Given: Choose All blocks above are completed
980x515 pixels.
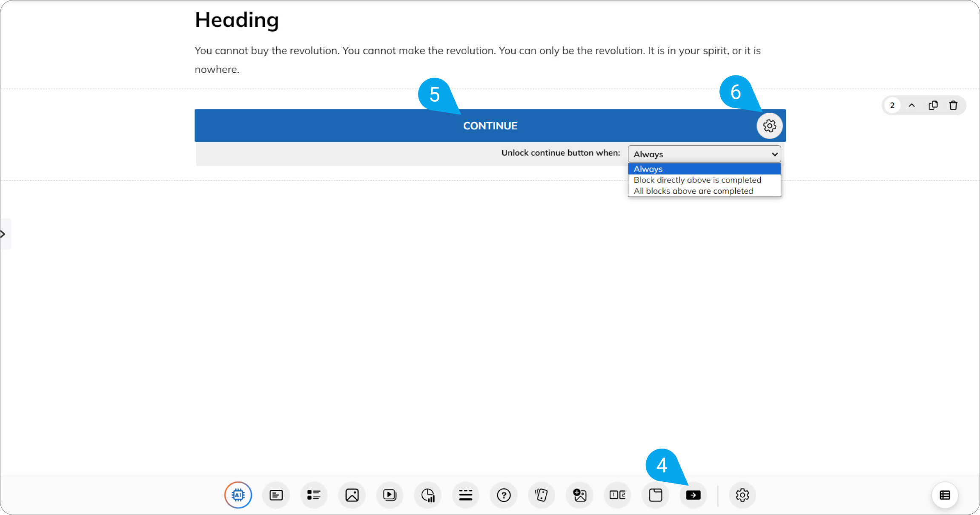Looking at the screenshot, I should pos(704,191).
